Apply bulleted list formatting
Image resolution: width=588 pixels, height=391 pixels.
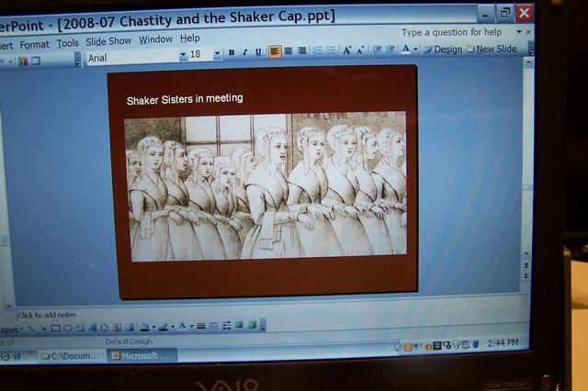331,50
